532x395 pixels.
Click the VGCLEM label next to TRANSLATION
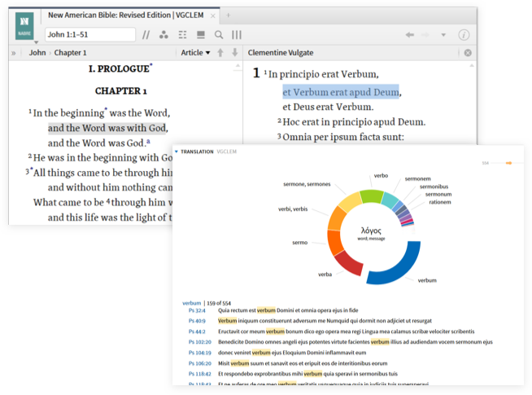226,151
